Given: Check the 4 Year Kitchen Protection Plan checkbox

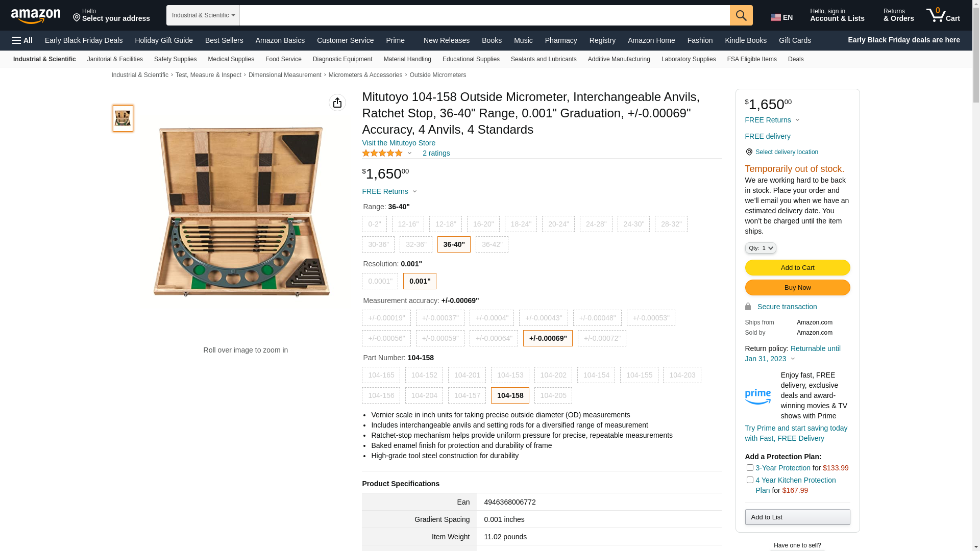Looking at the screenshot, I should [x=750, y=480].
